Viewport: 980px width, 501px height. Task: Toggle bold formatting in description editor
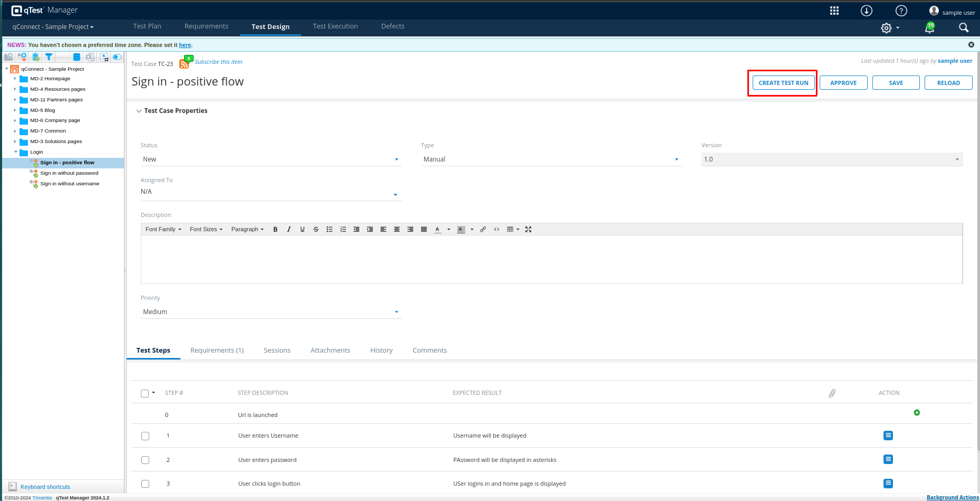pos(275,229)
